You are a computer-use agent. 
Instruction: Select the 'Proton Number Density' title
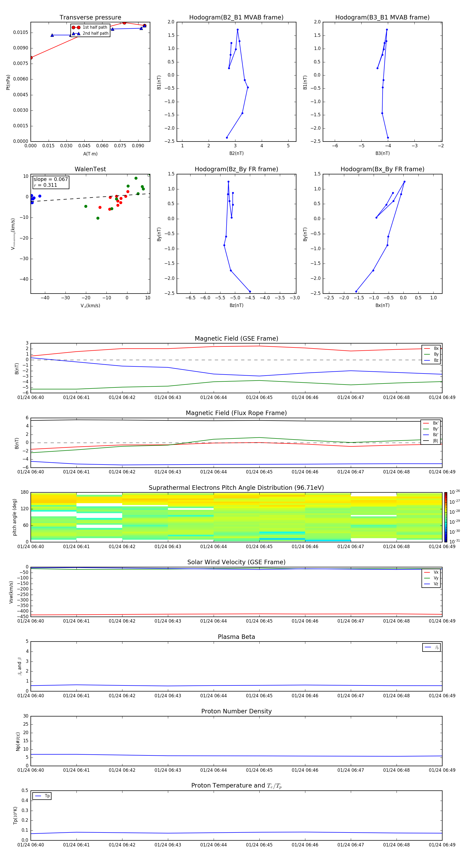[x=236, y=711]
